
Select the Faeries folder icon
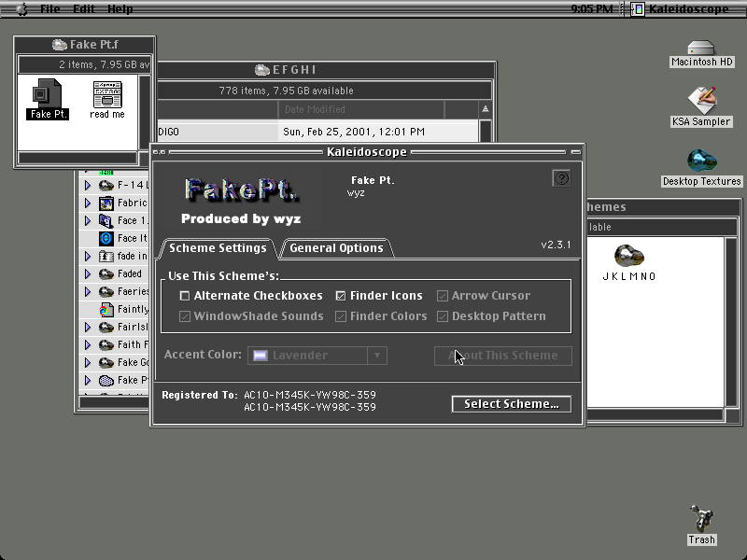pyautogui.click(x=106, y=291)
